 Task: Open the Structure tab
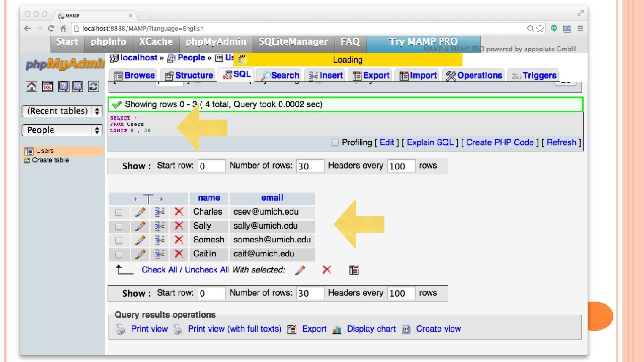[x=188, y=75]
